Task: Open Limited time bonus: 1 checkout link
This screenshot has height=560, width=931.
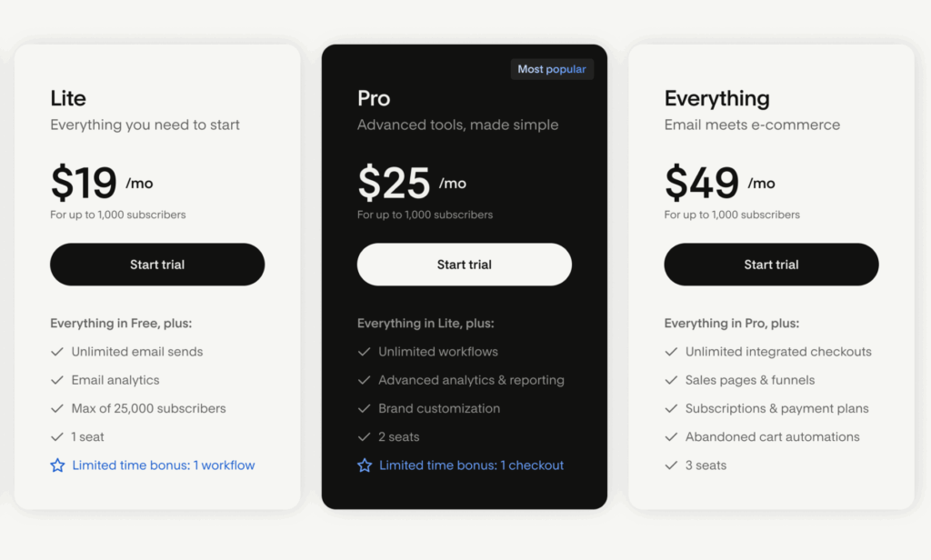Action: point(471,465)
